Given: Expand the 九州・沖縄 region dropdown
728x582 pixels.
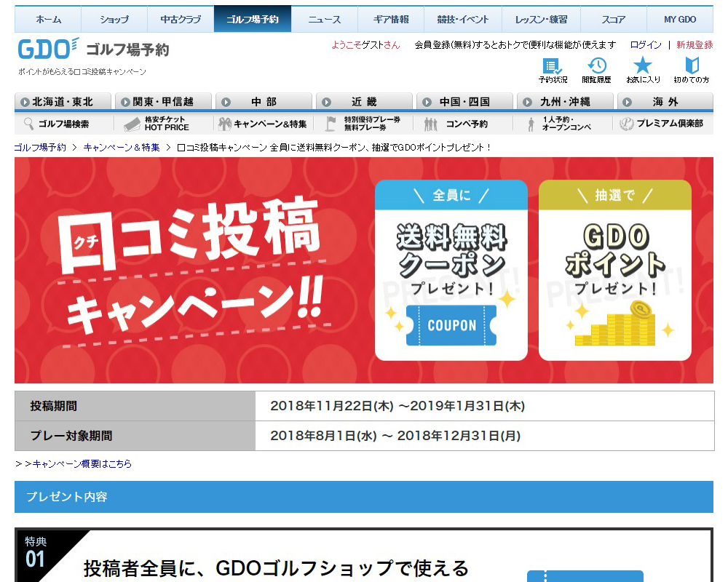Looking at the screenshot, I should coord(565,102).
